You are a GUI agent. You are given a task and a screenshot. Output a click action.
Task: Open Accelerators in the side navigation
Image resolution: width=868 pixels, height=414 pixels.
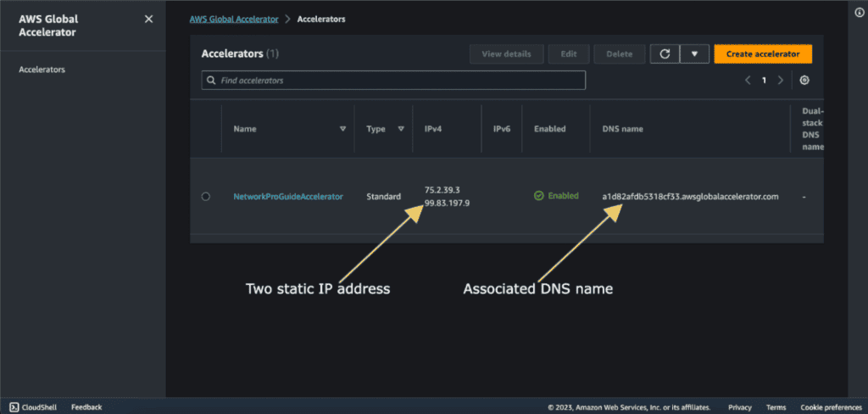(x=42, y=70)
